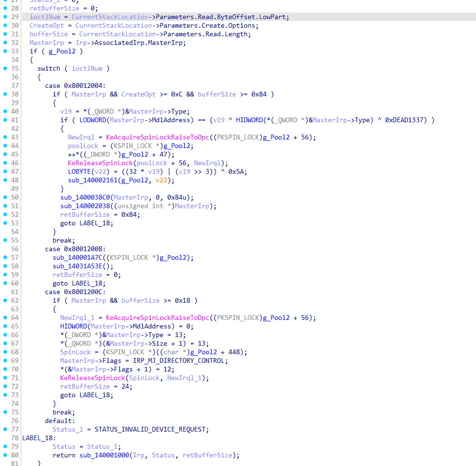Click bufferSize variable on line 31
Viewport: 476px width, 466px height.
[49, 34]
